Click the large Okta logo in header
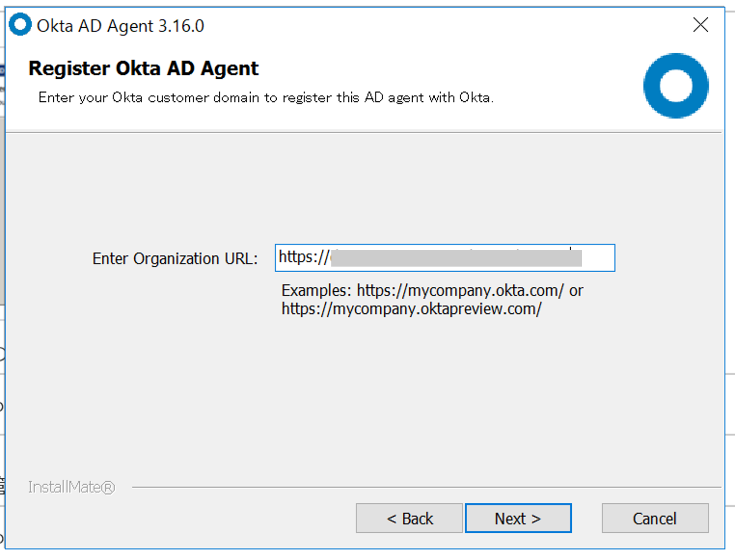 tap(676, 86)
